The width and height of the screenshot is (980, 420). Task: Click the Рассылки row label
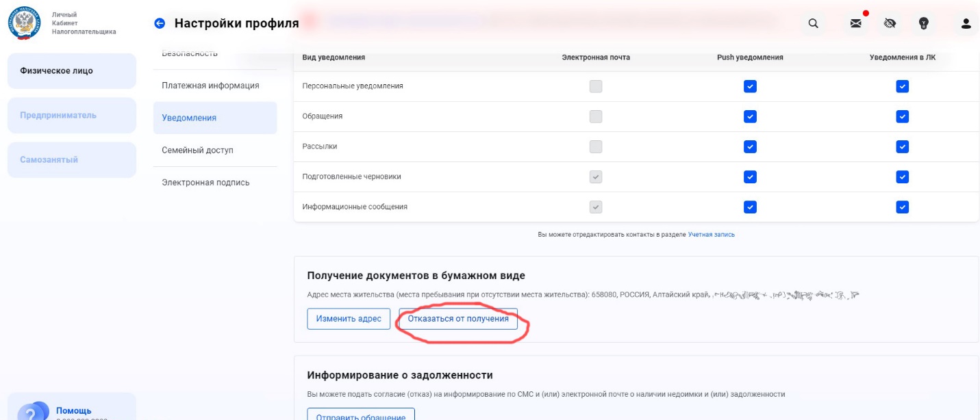coord(320,146)
